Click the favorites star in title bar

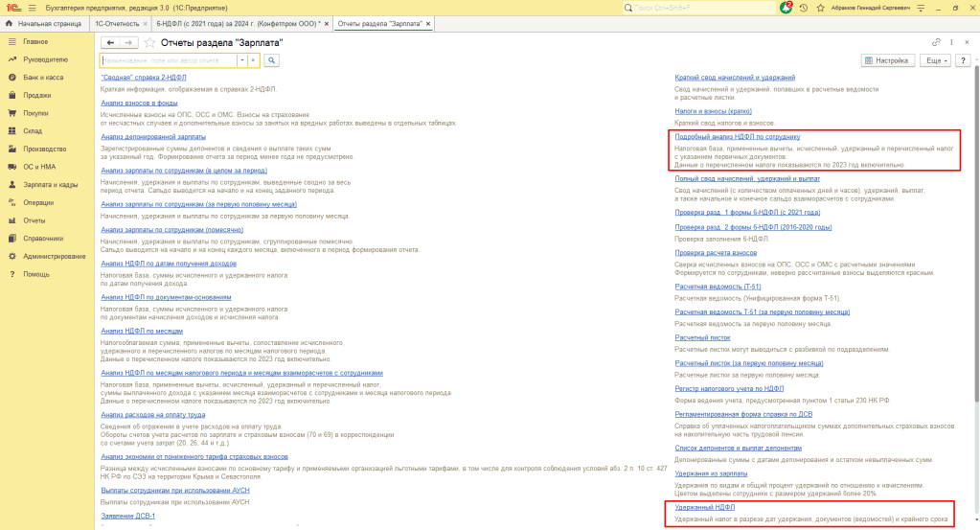click(818, 7)
